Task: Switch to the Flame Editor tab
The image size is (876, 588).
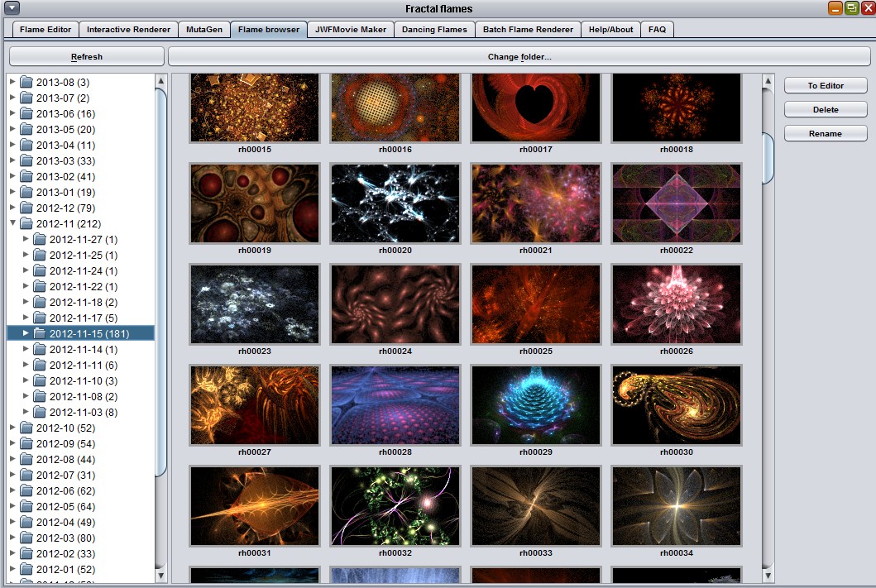Action: coord(45,30)
